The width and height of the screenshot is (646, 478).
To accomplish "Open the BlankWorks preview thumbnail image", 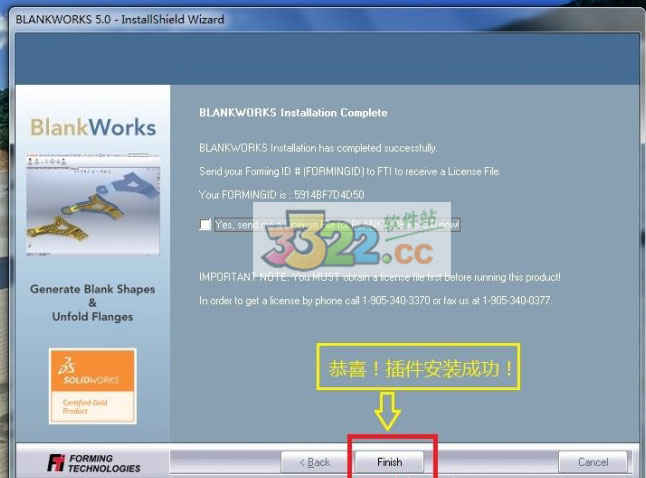I will [x=93, y=205].
